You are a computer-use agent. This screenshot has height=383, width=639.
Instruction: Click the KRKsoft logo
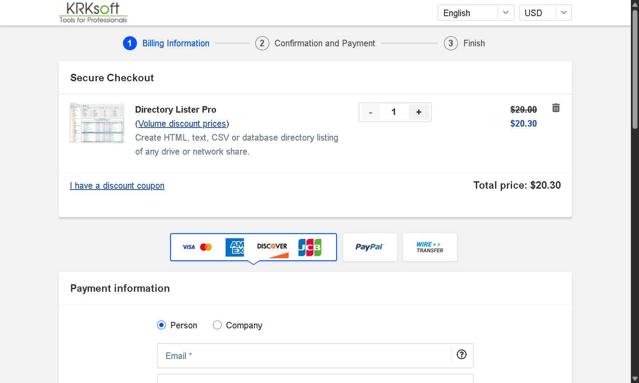(x=93, y=12)
